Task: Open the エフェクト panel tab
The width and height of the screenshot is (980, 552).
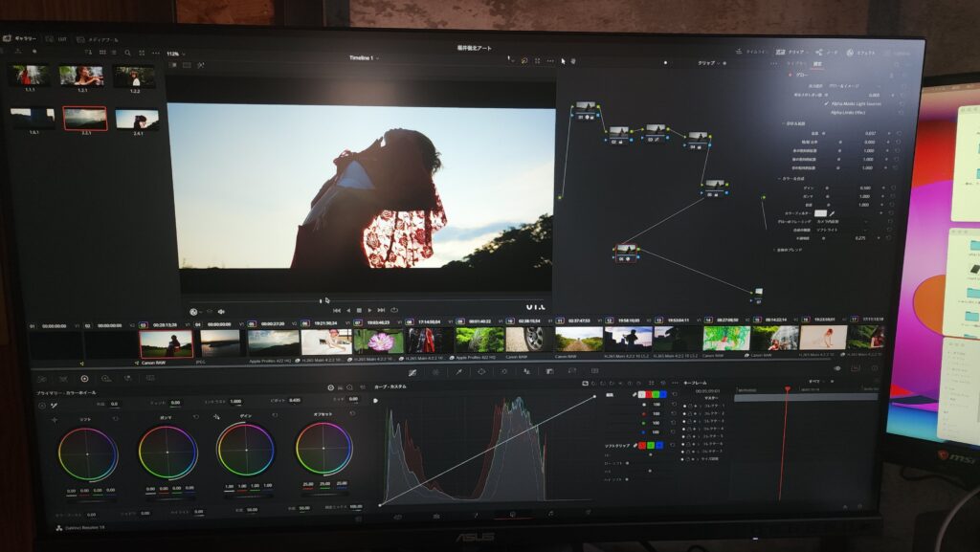Action: coord(861,53)
